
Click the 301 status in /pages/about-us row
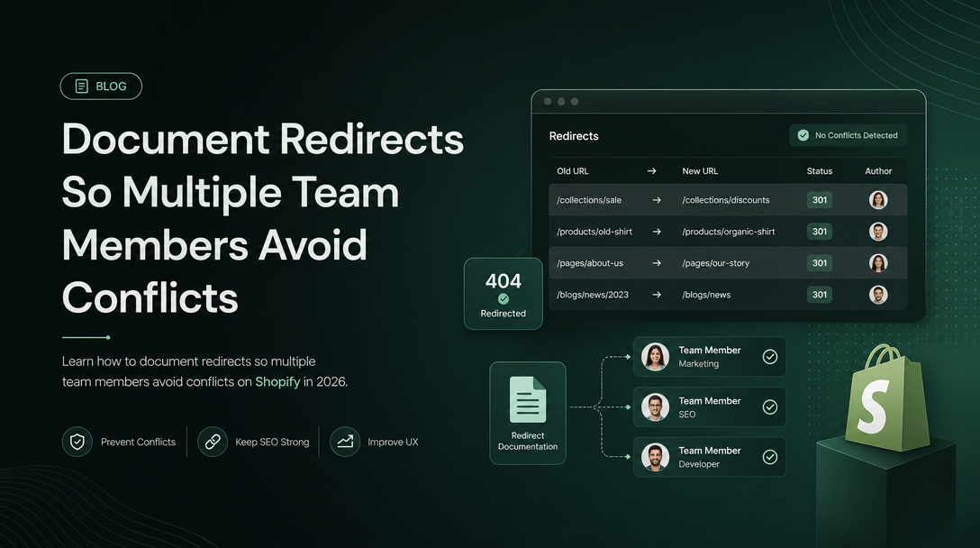click(820, 263)
